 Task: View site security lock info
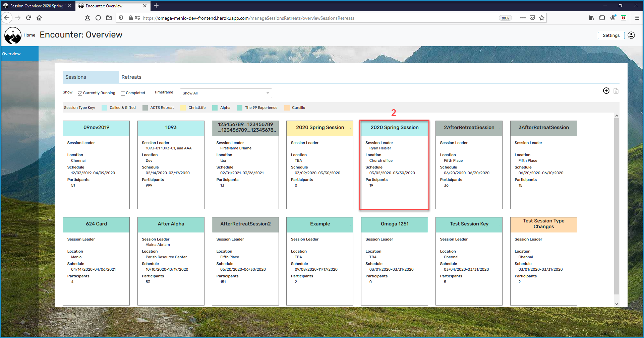click(x=131, y=18)
